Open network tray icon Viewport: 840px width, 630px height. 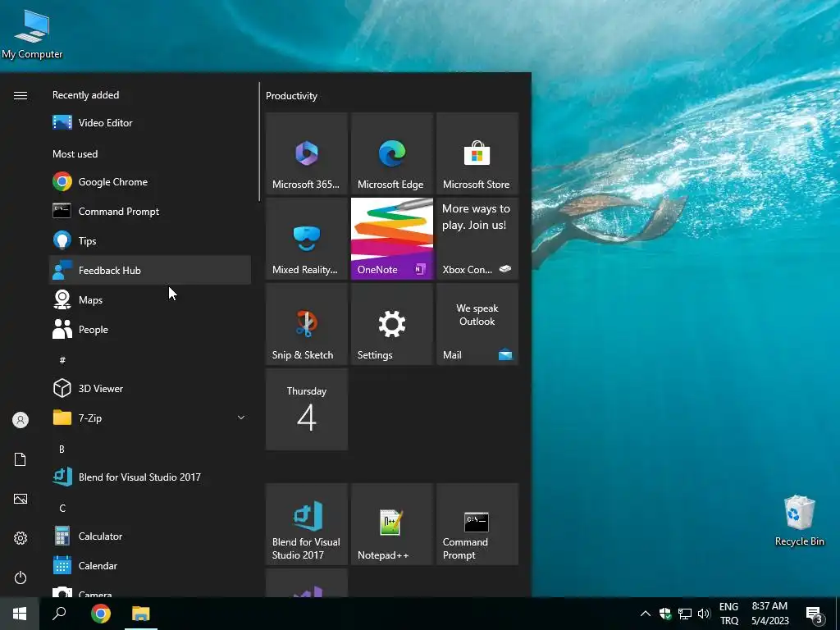(685, 614)
